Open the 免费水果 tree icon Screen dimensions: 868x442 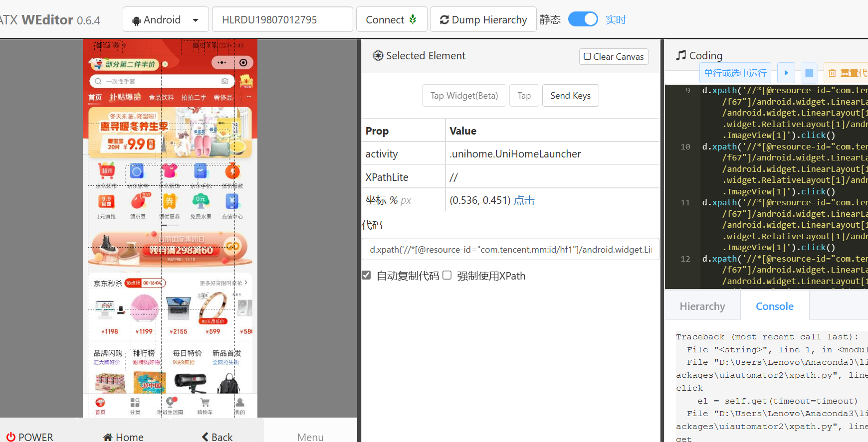[201, 201]
